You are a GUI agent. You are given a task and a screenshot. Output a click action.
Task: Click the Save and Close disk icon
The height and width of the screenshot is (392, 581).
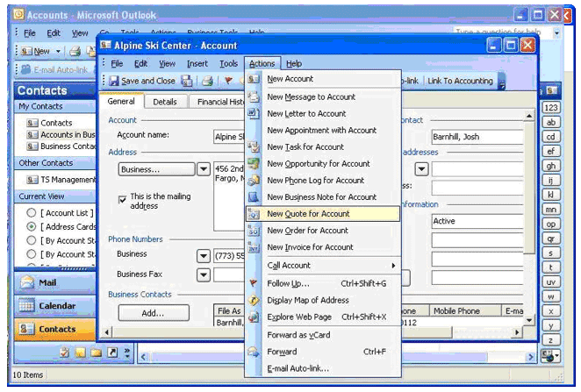point(111,81)
